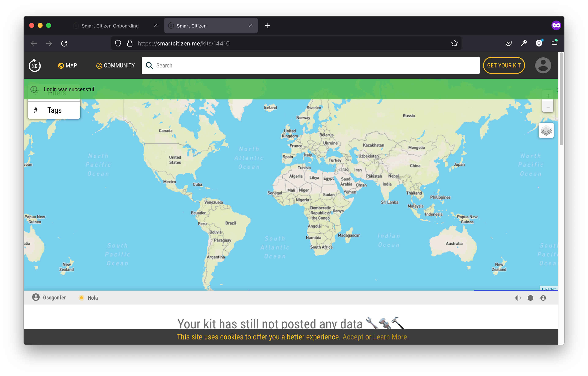Open the Learn More cookies link
Screen dimensions: 588x376
click(x=391, y=337)
